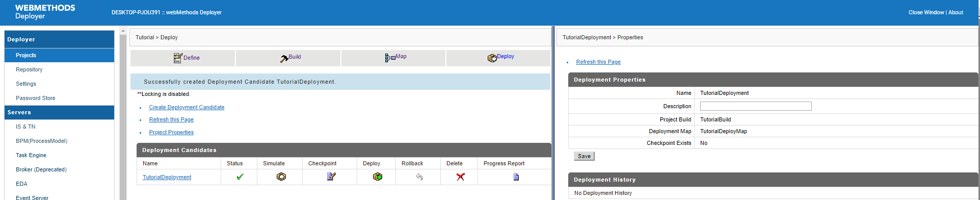Open Settings in the sidebar

(26, 84)
